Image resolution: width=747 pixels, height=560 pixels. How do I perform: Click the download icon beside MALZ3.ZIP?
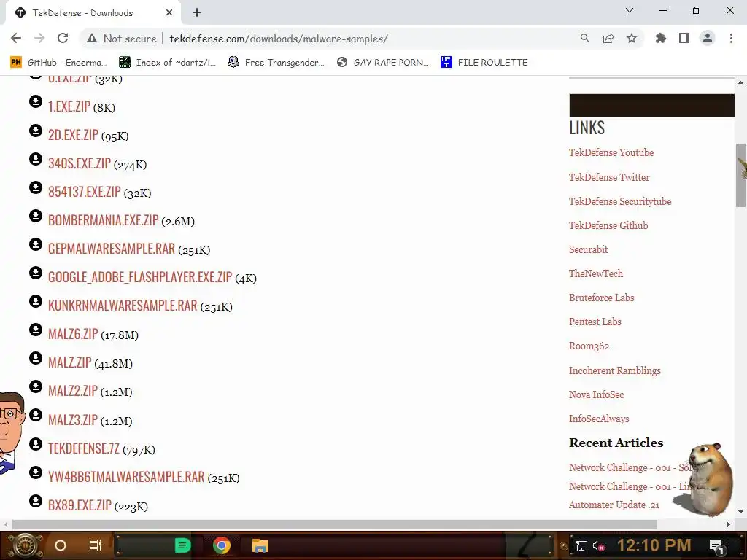pos(36,415)
